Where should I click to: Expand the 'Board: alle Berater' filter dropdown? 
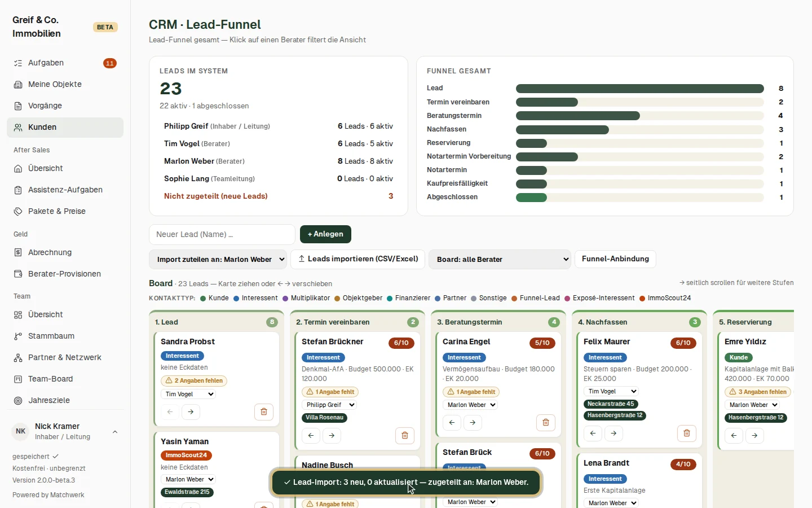[x=500, y=260]
